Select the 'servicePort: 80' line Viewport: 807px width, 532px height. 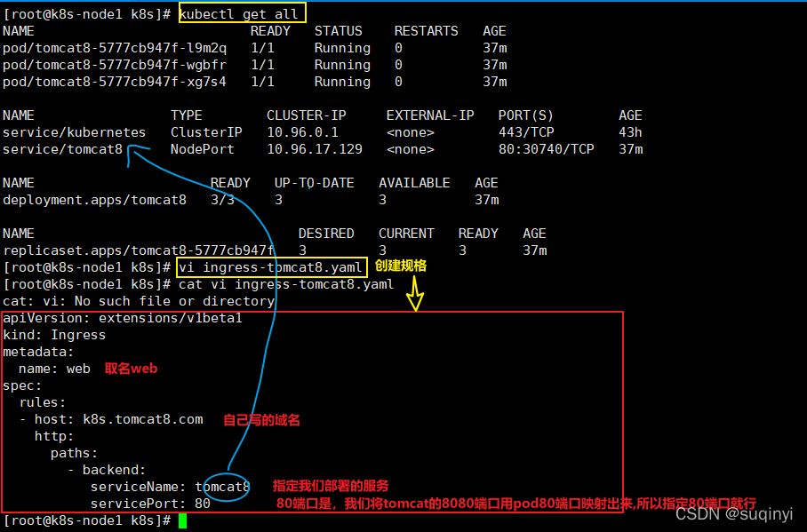tap(150, 504)
